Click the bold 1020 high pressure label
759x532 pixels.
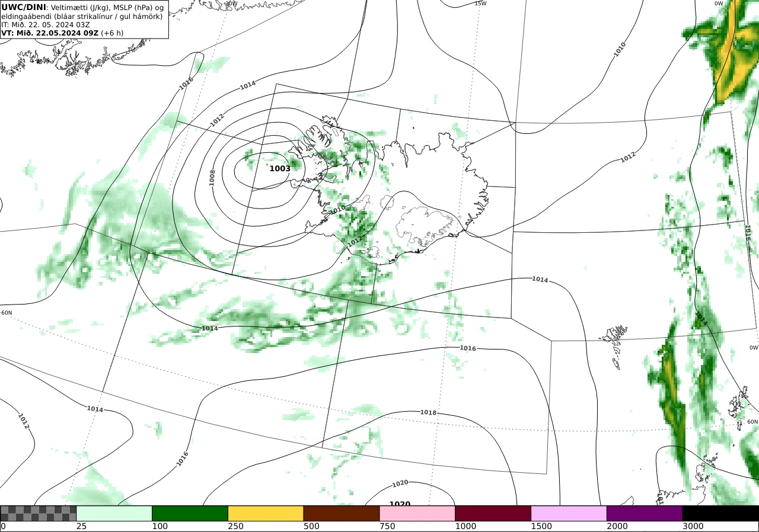coord(400,504)
